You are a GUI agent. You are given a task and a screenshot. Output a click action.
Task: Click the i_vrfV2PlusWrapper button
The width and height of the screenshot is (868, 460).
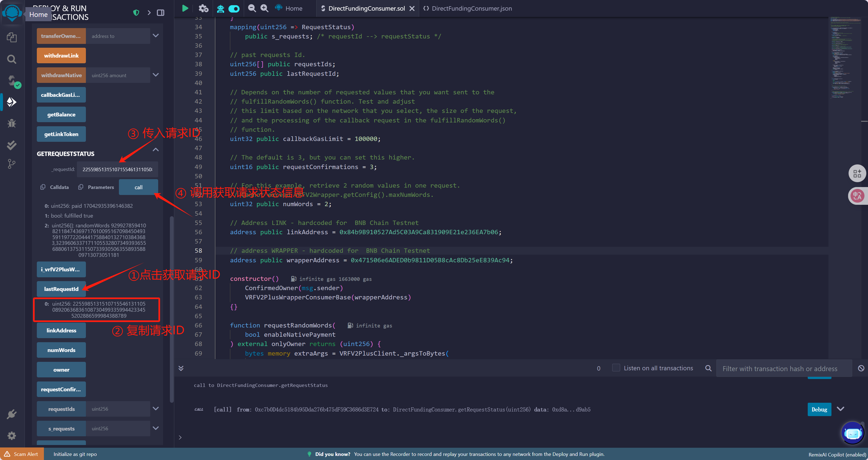click(x=61, y=269)
